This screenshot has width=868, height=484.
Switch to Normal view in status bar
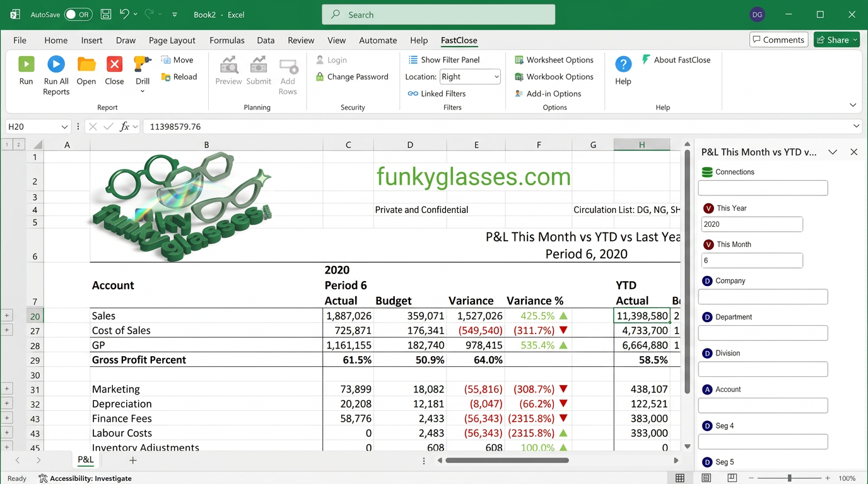[680, 478]
